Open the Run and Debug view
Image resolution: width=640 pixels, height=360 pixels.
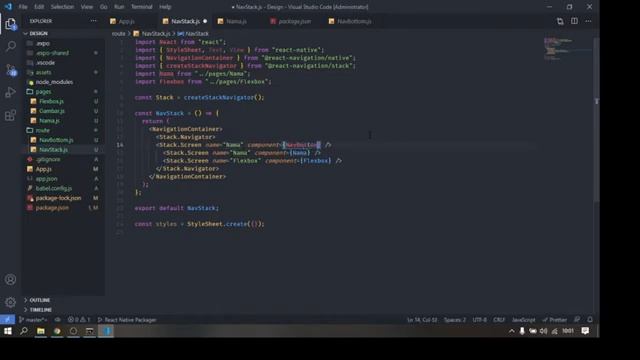11,93
